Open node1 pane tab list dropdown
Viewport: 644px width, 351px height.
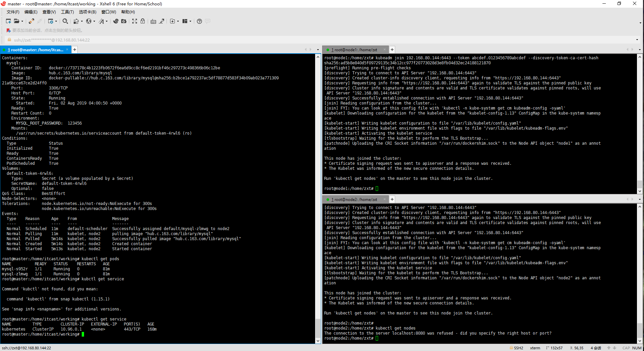click(x=640, y=50)
